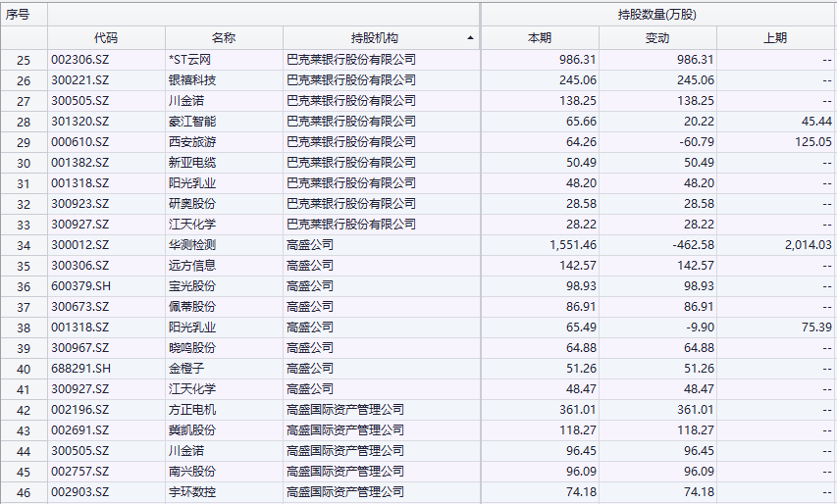Click stock code 002196.SZ

[80, 410]
